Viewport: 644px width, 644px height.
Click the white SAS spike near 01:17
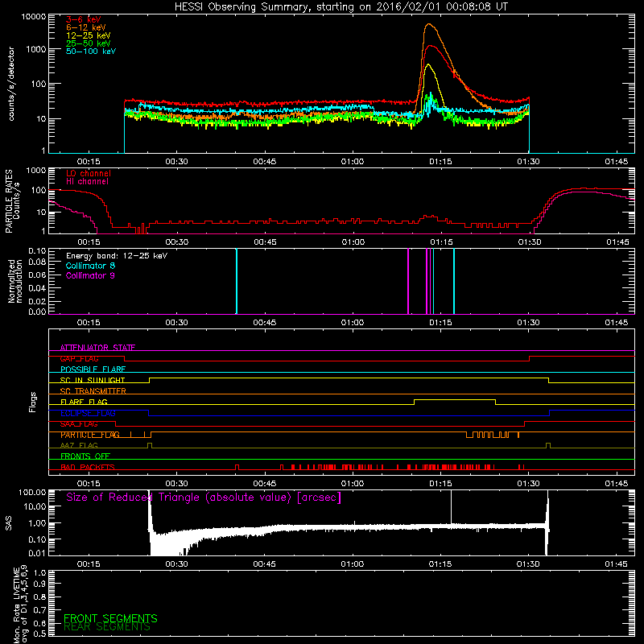(451, 507)
